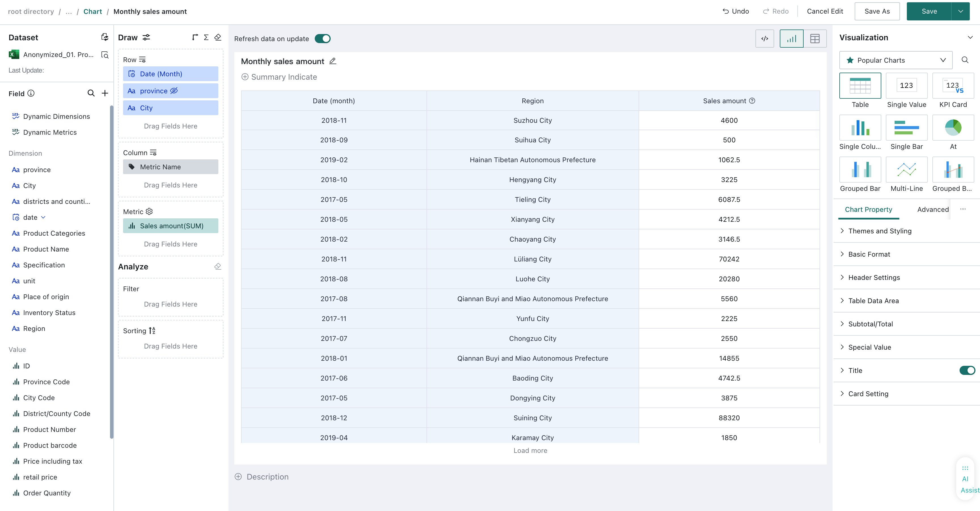Toggle province field visibility eye icon
The image size is (980, 511).
174,90
